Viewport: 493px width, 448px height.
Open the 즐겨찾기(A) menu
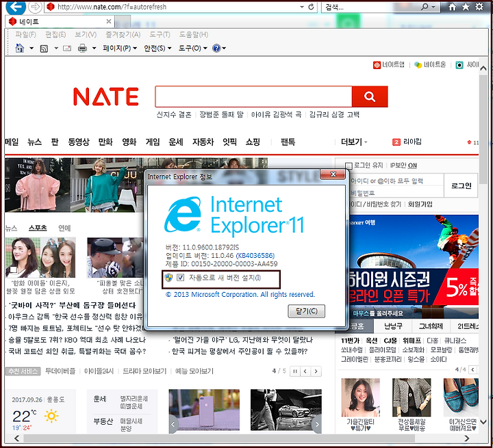pos(123,35)
